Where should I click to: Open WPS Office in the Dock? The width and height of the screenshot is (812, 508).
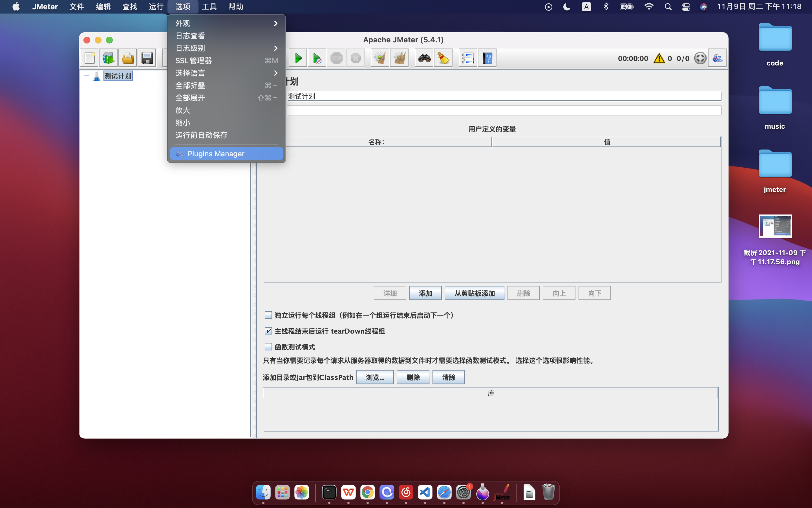348,492
